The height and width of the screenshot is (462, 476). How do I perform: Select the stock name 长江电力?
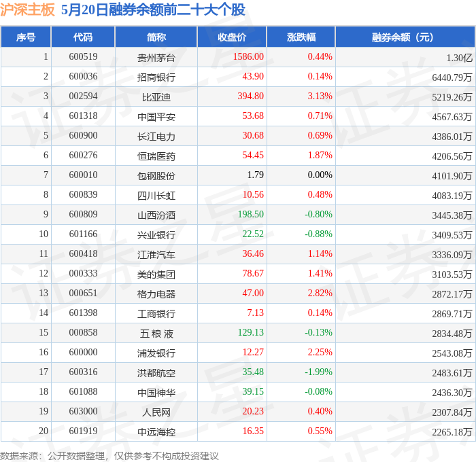(x=156, y=137)
